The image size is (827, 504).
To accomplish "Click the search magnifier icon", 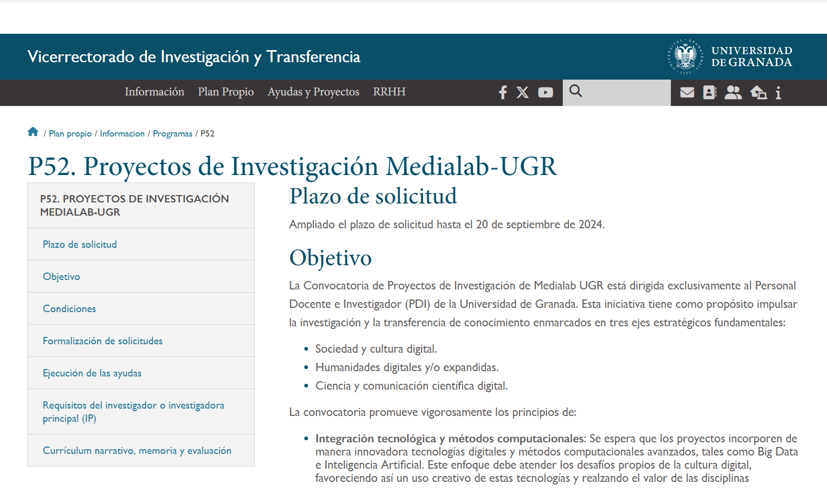I will pyautogui.click(x=575, y=91).
